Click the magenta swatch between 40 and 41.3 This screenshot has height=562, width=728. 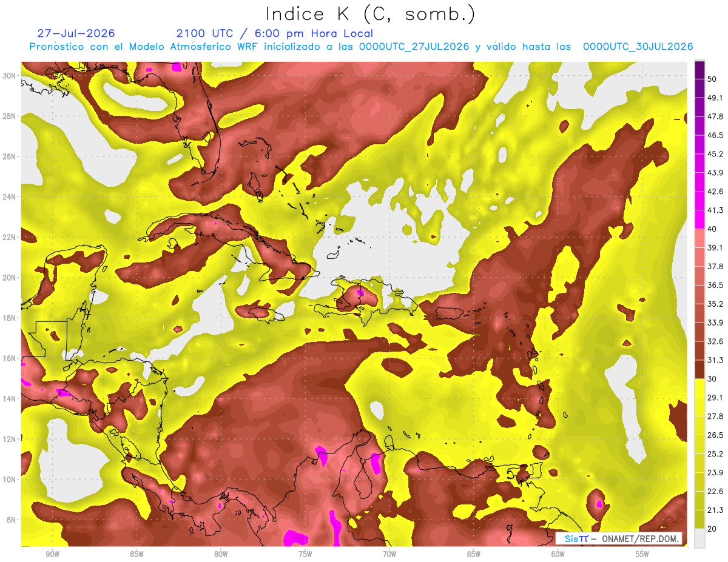(699, 219)
